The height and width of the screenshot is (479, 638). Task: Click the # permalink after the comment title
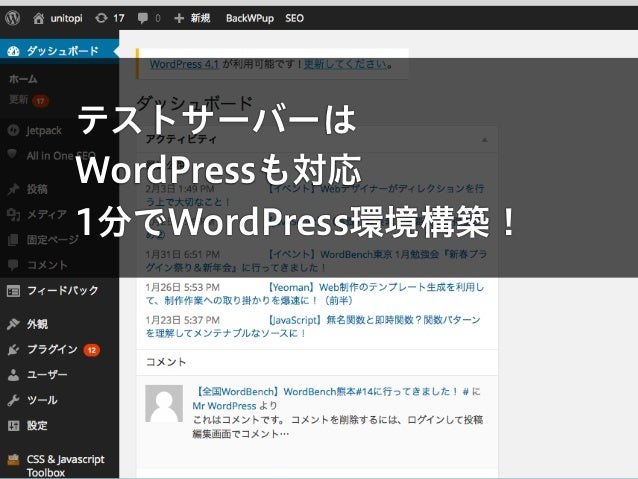click(x=465, y=392)
